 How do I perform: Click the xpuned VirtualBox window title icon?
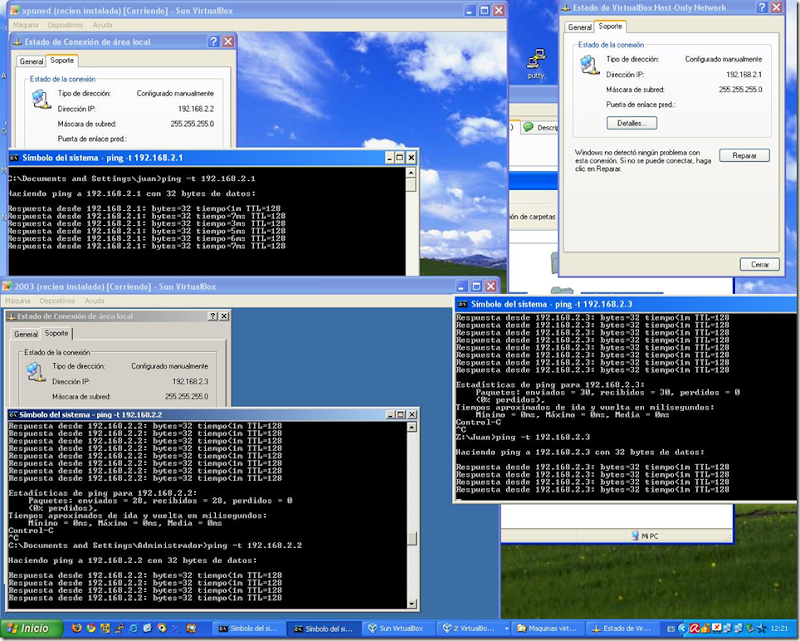tap(15, 10)
